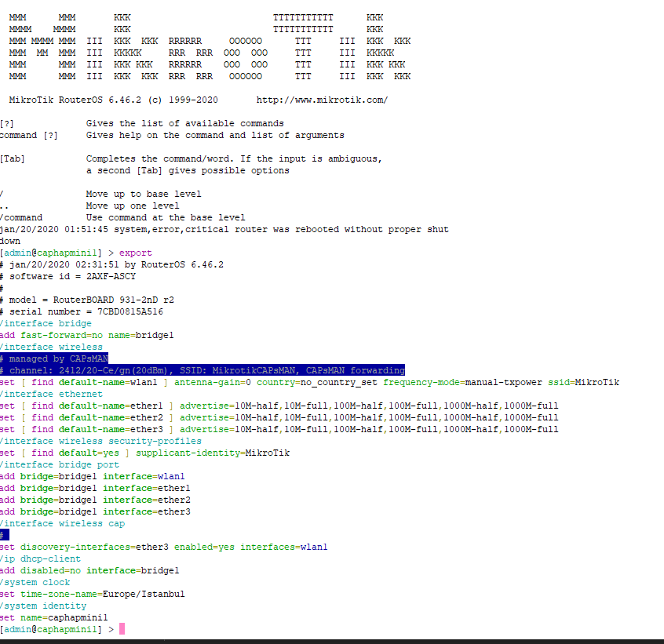664x644 pixels.
Task: Click '/ip dhcp-client' line
Action: click(40, 558)
